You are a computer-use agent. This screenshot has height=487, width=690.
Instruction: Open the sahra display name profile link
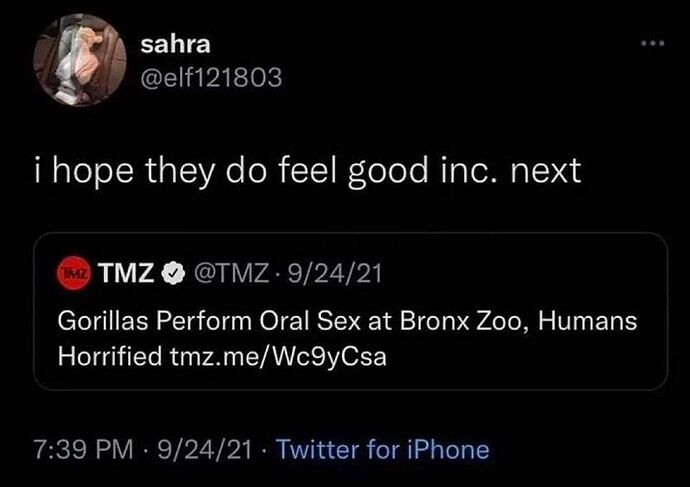[x=172, y=45]
